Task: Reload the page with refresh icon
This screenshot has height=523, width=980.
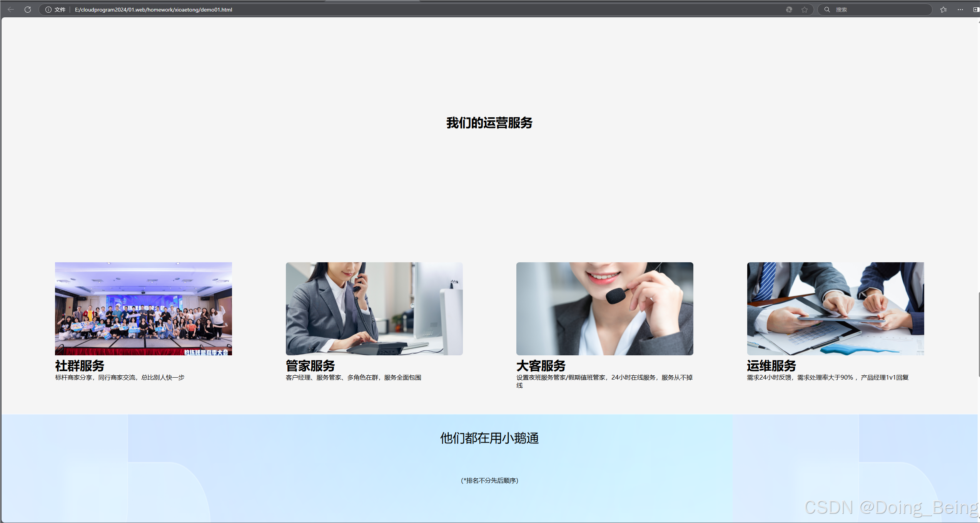Action: [28, 10]
